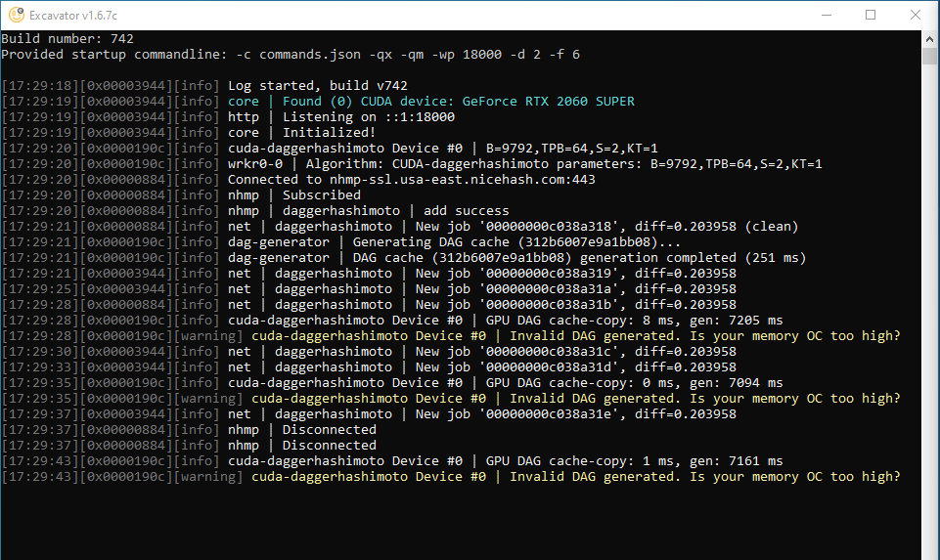
Task: Click the 17:29:43 'Invalid DAG generated' warning
Action: point(451,477)
